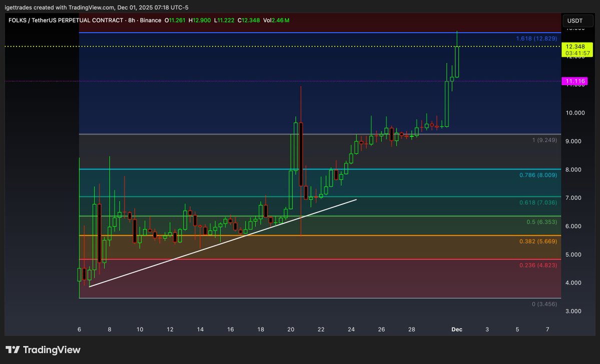Select the 0.5 (6.353) Fibonacci label
This screenshot has width=600, height=364.
[x=541, y=222]
